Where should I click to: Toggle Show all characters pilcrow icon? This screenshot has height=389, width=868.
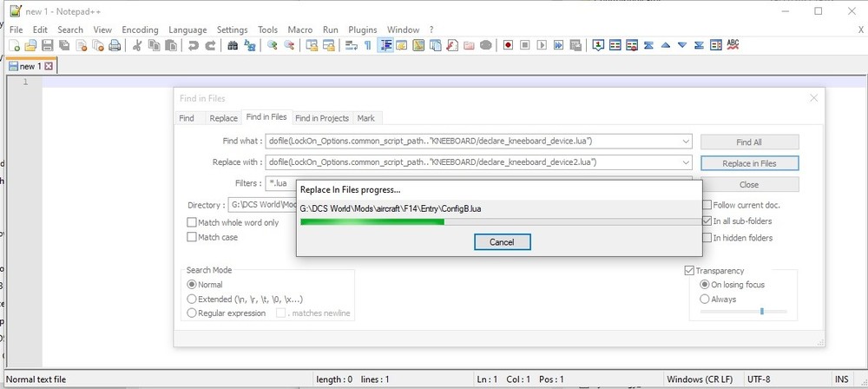[367, 45]
